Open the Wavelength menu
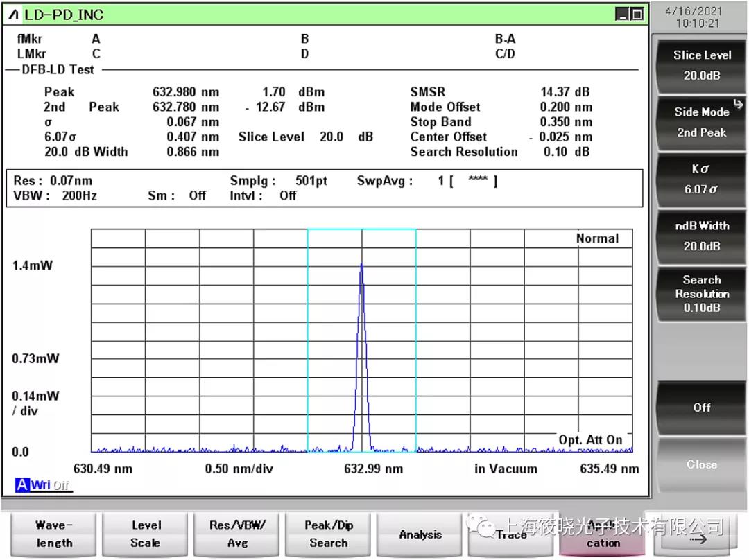749x560 pixels. (x=54, y=534)
